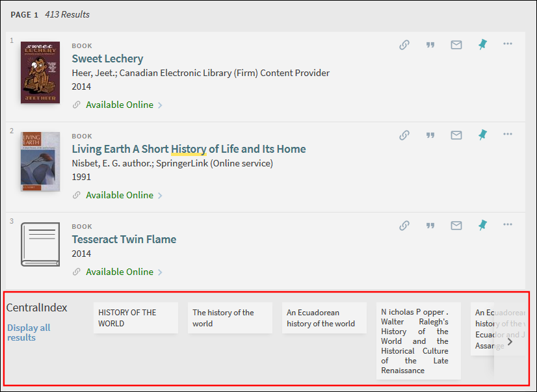Click permalink icon for Sweet Lechery

coord(404,45)
